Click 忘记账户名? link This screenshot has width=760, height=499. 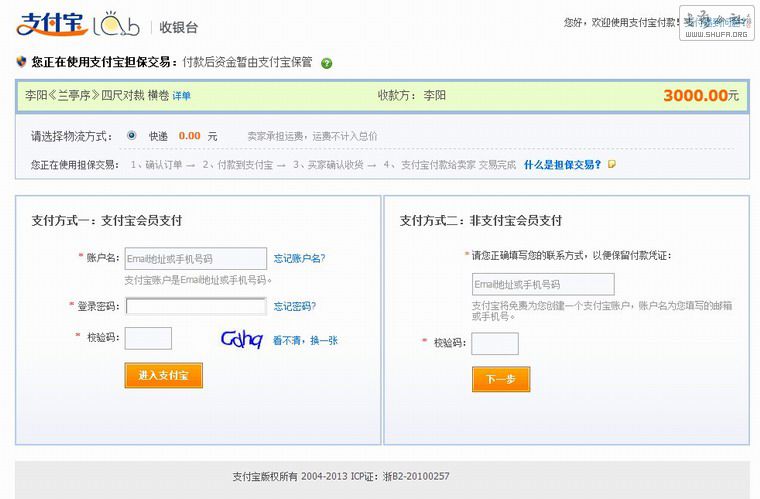[300, 258]
